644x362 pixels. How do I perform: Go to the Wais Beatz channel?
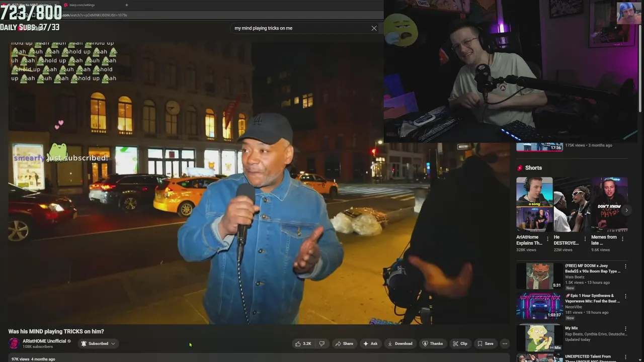575,277
